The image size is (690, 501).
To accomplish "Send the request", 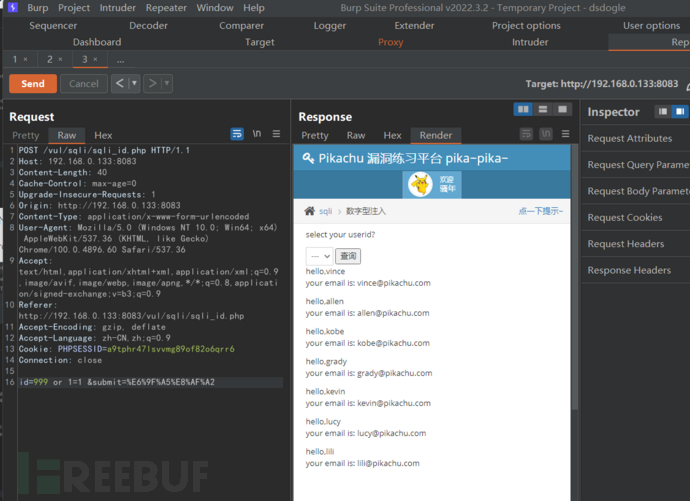I will 33,84.
